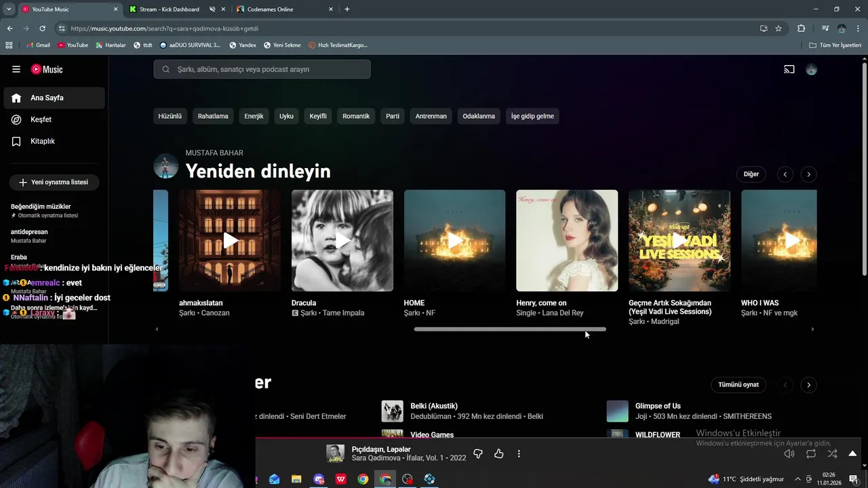Image resolution: width=868 pixels, height=488 pixels.
Task: Click the YouTube Music logo
Action: coord(47,69)
